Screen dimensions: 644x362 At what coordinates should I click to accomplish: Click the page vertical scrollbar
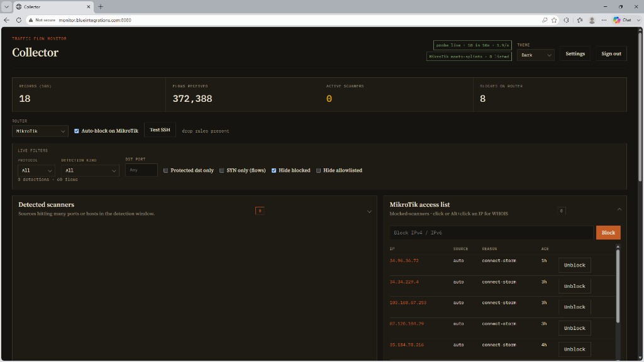click(640, 107)
